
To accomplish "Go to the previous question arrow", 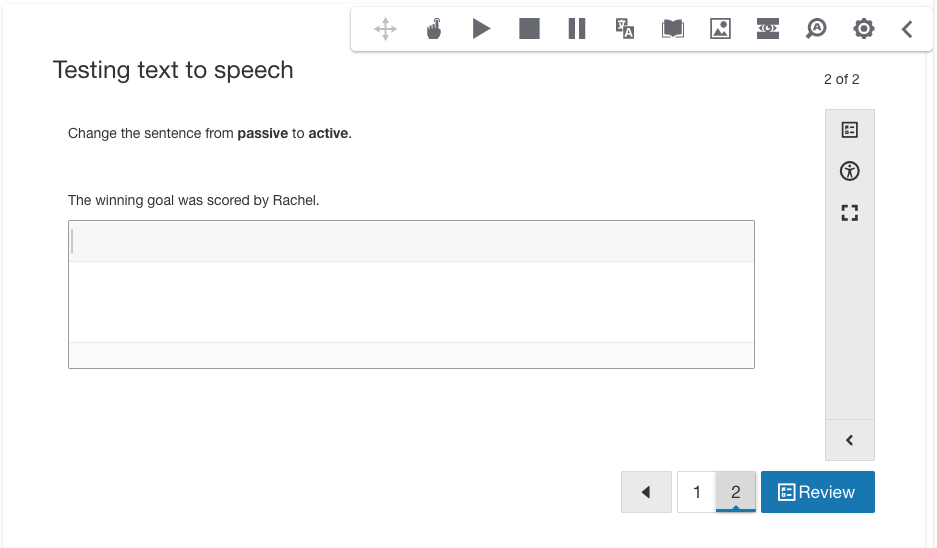I will 646,492.
